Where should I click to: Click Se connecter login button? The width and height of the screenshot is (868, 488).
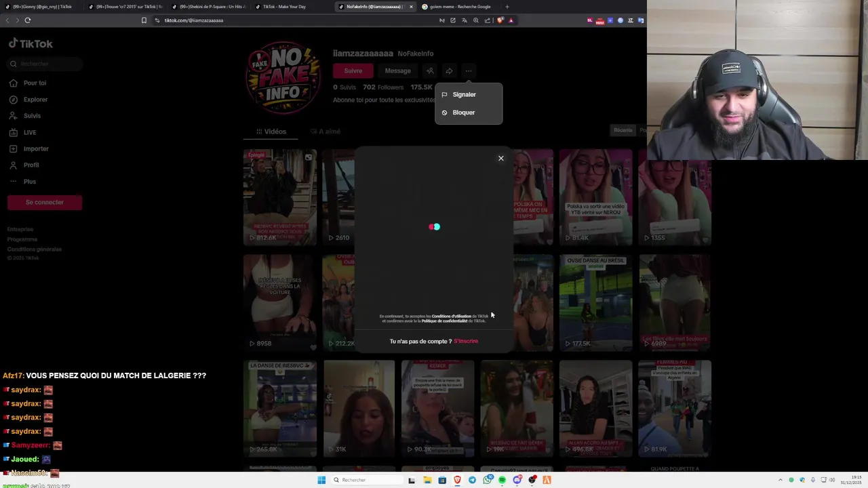click(45, 202)
